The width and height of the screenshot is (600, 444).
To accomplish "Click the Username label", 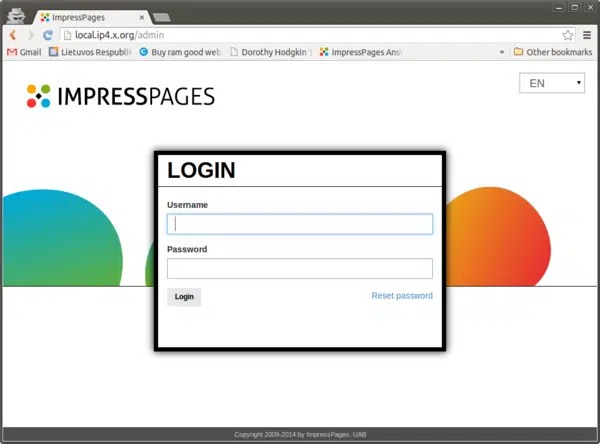I will pyautogui.click(x=188, y=205).
